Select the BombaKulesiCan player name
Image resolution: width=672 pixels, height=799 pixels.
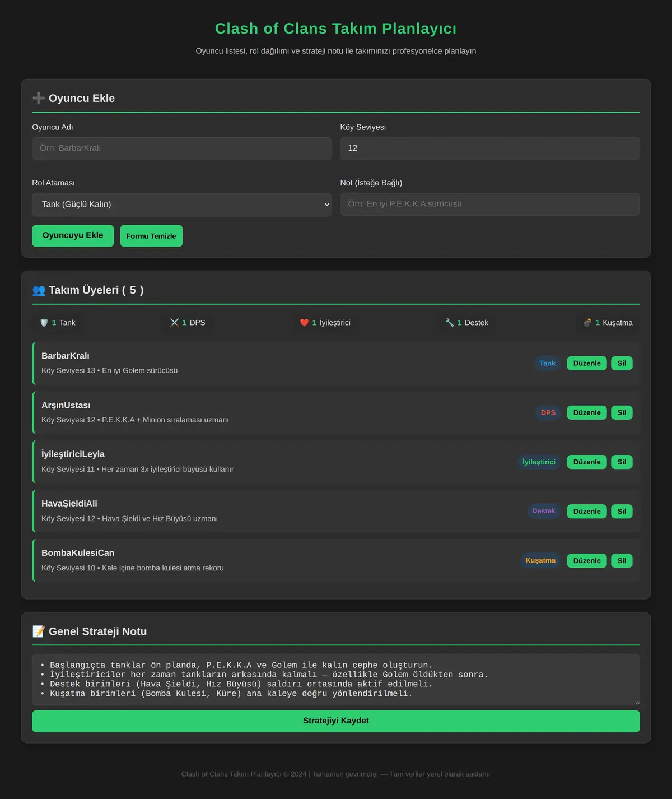pyautogui.click(x=78, y=552)
